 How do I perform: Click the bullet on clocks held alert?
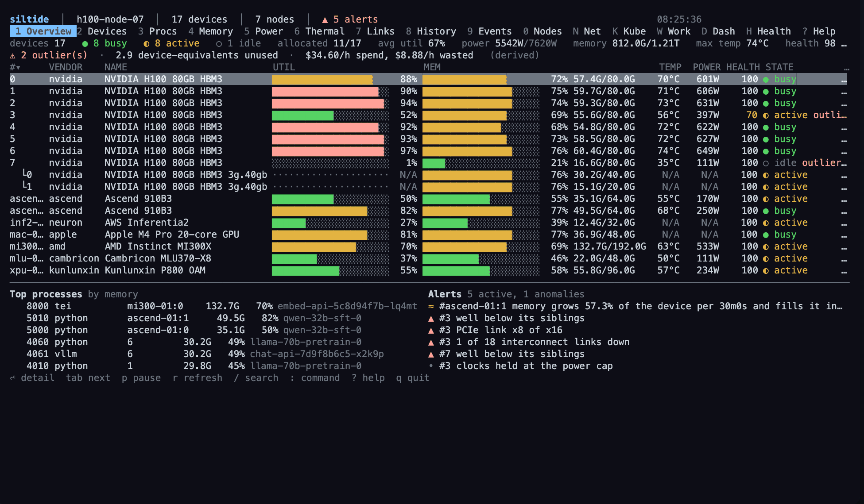coord(431,366)
